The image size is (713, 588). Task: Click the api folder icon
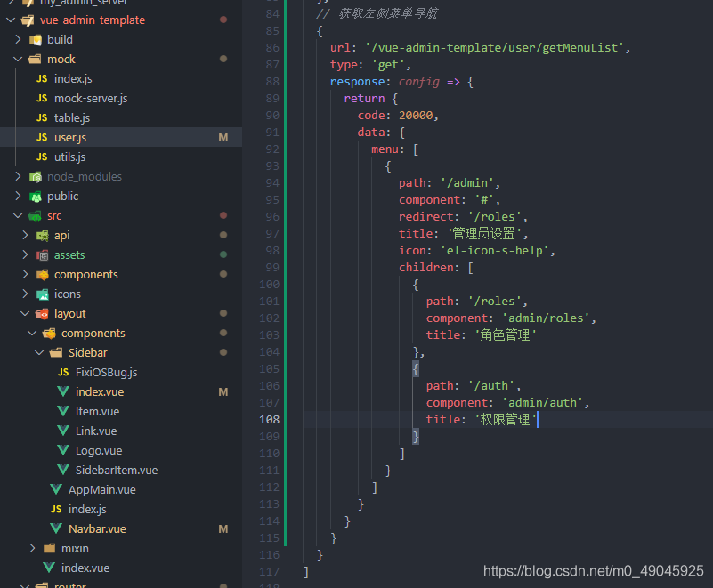pyautogui.click(x=43, y=236)
